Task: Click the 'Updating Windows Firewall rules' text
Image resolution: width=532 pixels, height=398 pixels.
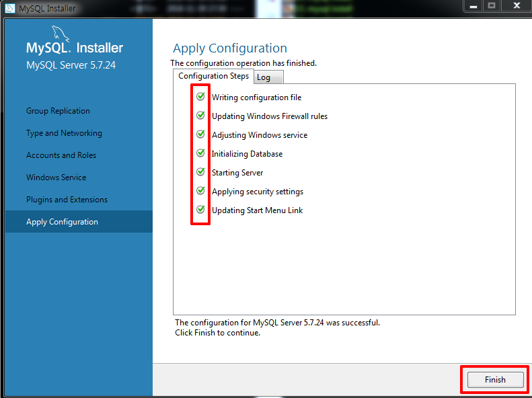Action: click(270, 116)
